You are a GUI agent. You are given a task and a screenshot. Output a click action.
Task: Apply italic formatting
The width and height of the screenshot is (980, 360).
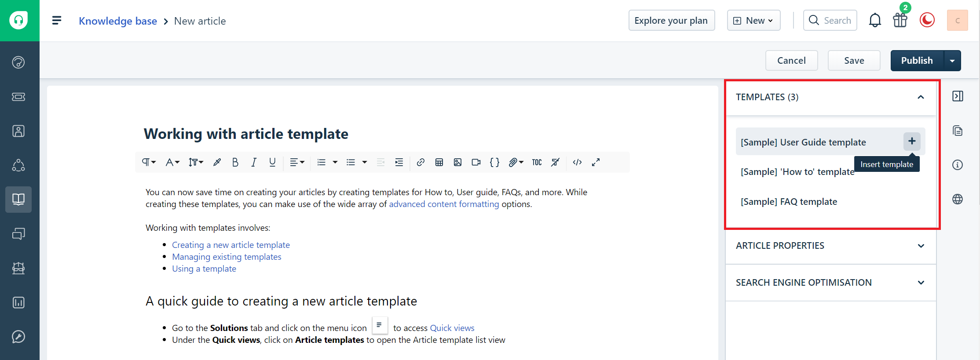[254, 162]
